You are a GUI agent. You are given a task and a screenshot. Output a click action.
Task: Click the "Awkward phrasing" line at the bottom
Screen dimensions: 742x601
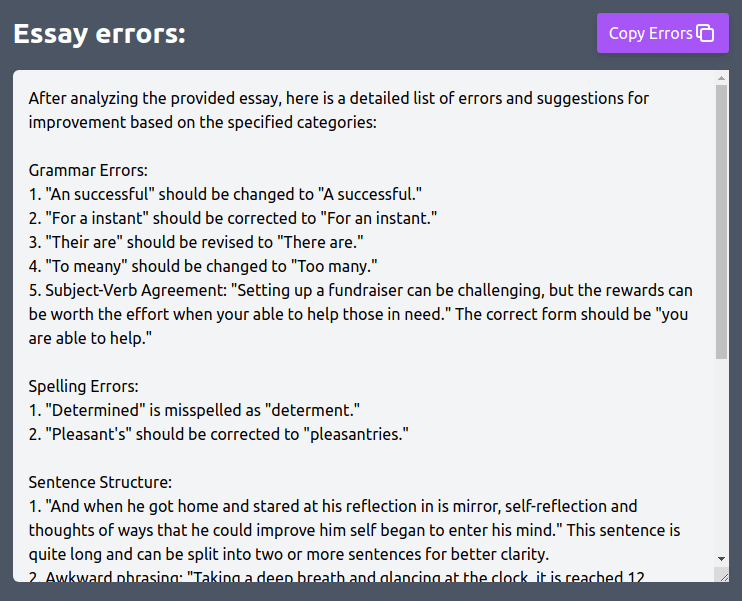click(x=110, y=577)
